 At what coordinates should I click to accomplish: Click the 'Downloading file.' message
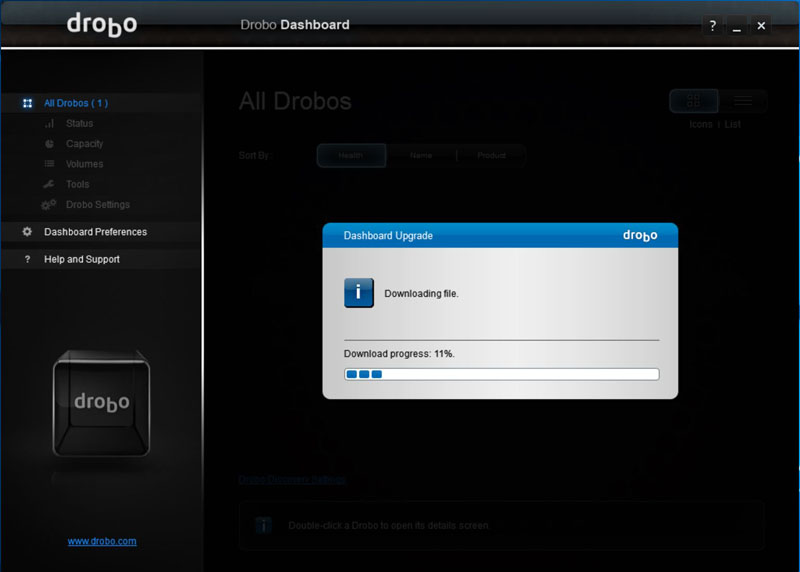click(421, 293)
